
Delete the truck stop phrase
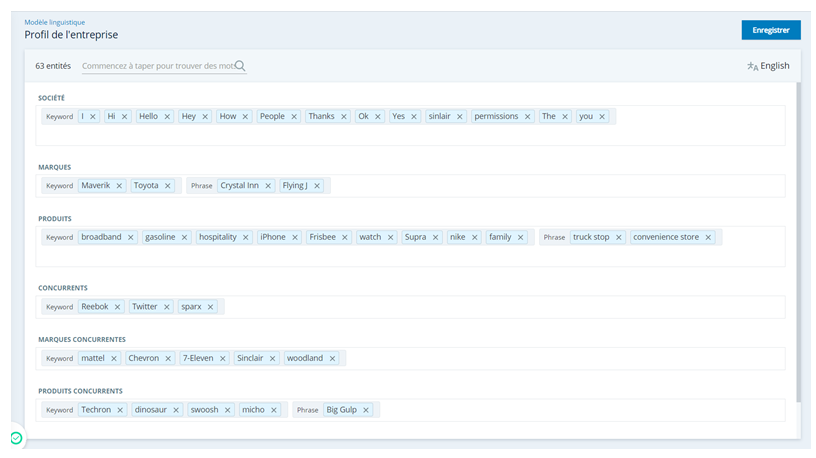pos(619,237)
